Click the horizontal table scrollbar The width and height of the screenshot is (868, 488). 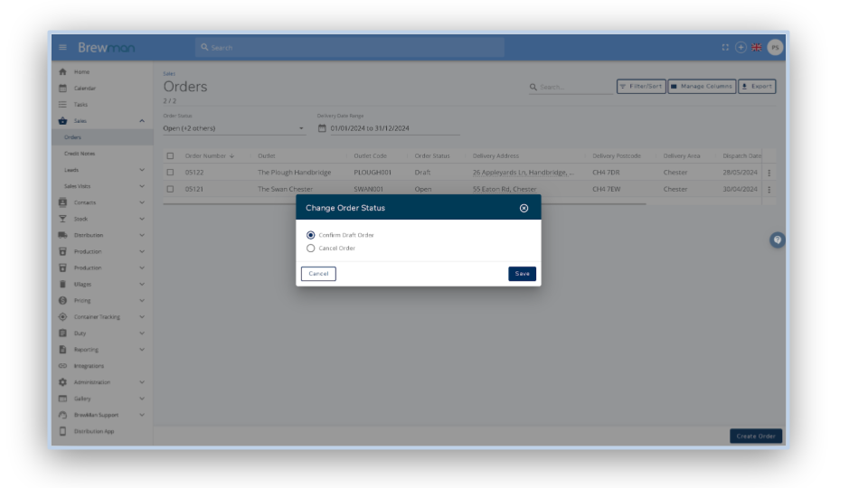point(404,204)
